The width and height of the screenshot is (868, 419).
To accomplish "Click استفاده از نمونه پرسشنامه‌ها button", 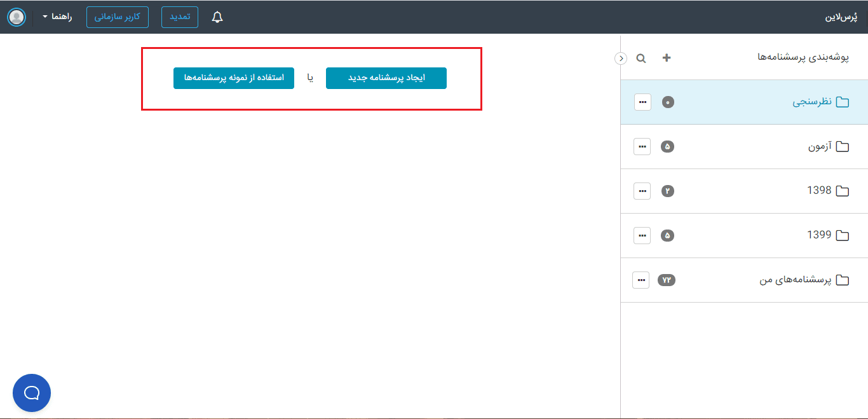I will (x=234, y=78).
